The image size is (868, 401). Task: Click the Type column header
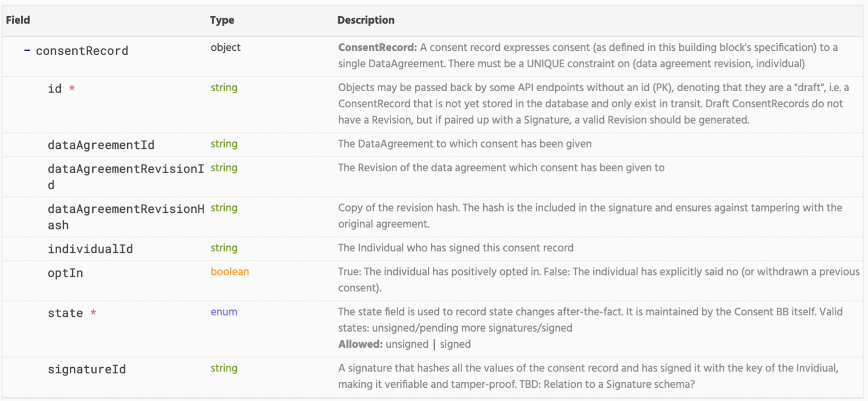pos(222,20)
